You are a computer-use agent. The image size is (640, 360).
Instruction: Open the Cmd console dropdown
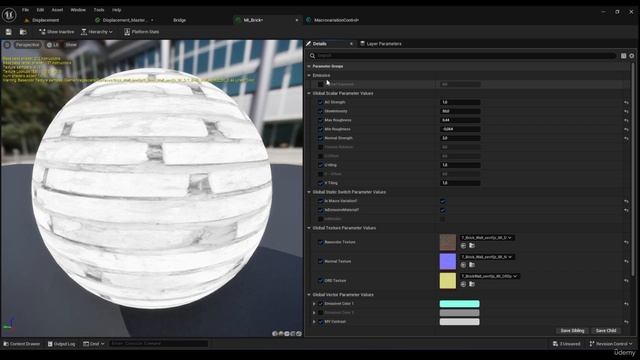[93, 344]
